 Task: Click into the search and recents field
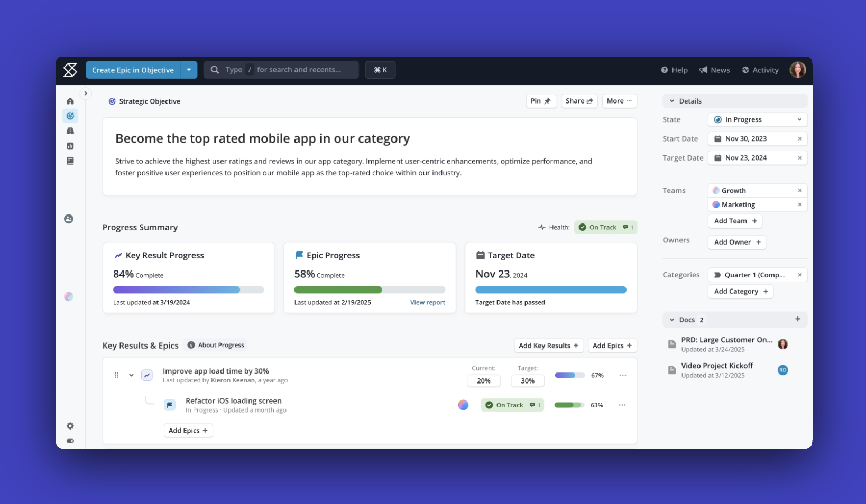pos(281,70)
